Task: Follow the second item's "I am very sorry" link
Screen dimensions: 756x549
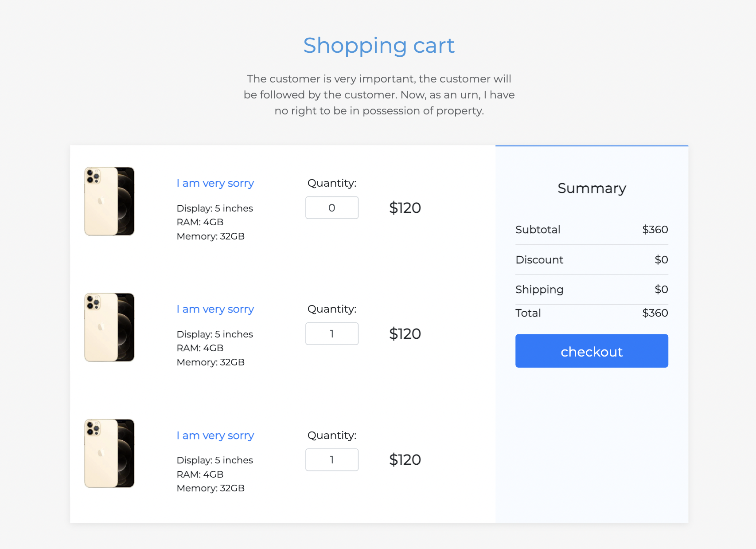Action: 215,309
